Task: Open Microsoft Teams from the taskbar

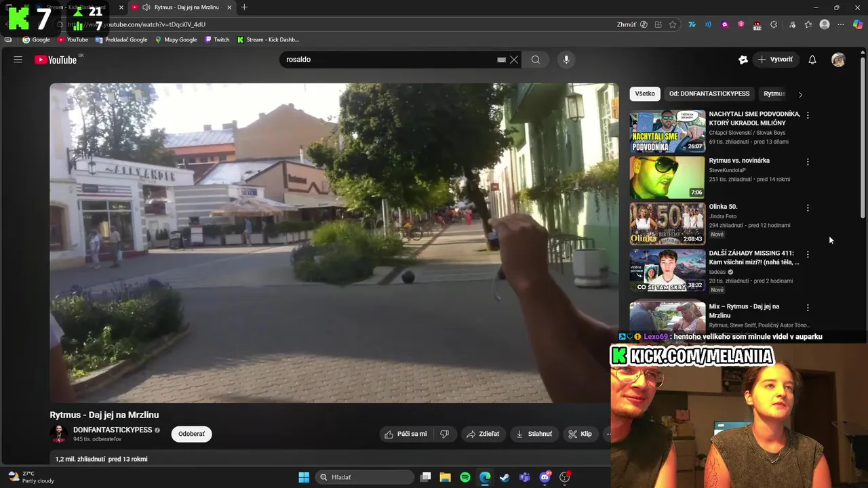Action: 524,477
